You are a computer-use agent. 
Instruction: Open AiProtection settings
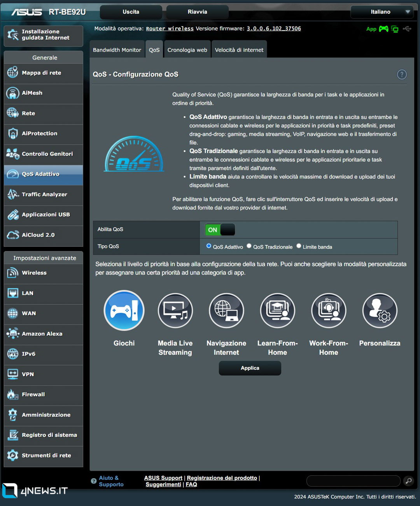(x=43, y=134)
